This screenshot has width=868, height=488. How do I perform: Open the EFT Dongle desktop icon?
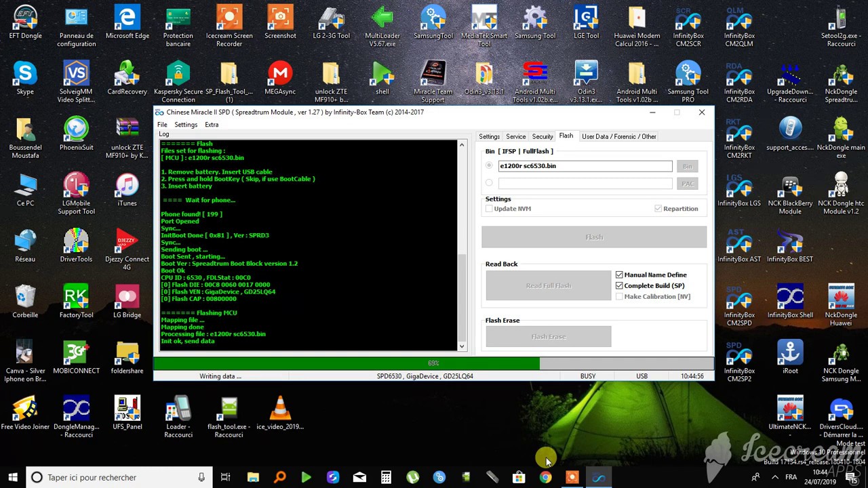coord(25,22)
